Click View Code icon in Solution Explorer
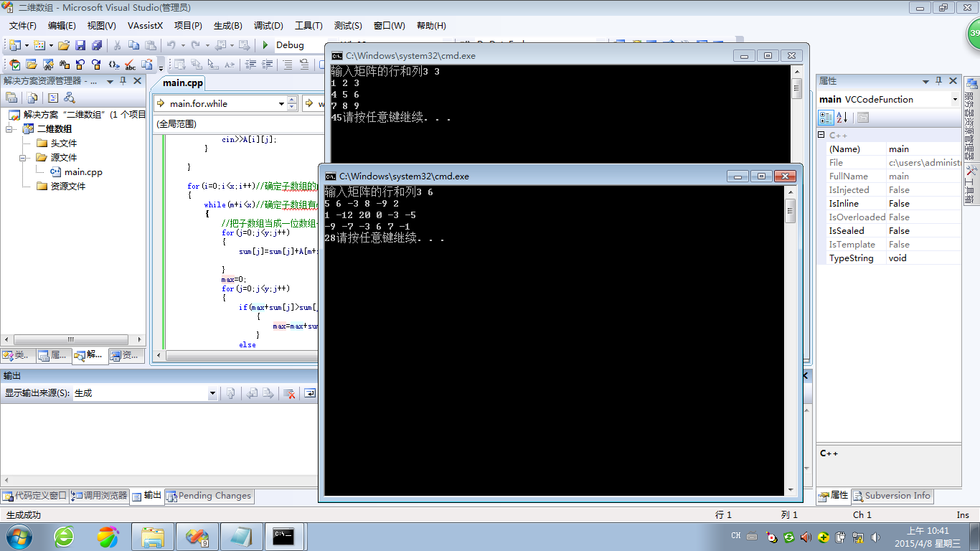Viewport: 980px width, 551px height. tap(52, 98)
